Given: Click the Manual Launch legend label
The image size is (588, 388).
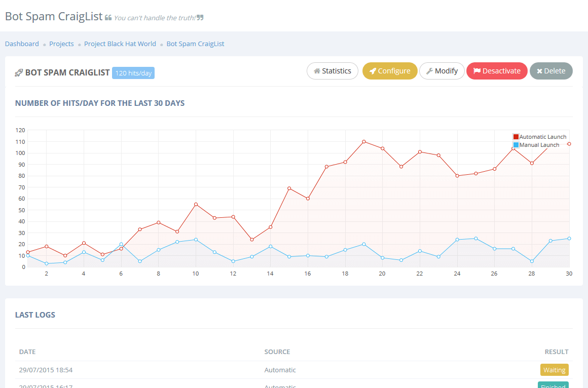Looking at the screenshot, I should pos(539,145).
